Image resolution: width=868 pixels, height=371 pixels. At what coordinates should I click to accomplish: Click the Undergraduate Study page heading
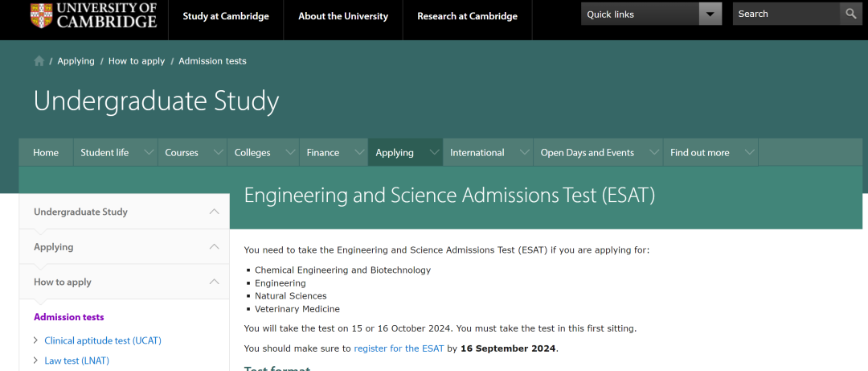157,101
